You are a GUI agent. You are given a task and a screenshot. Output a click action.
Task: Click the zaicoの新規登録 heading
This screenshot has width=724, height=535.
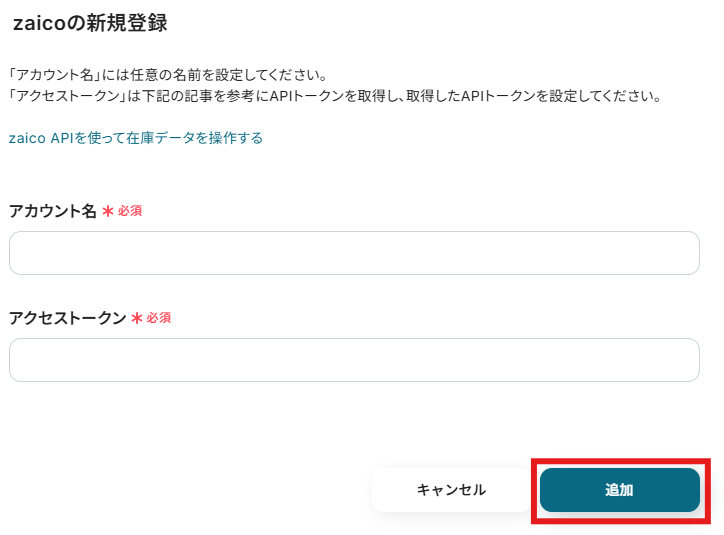click(x=90, y=22)
